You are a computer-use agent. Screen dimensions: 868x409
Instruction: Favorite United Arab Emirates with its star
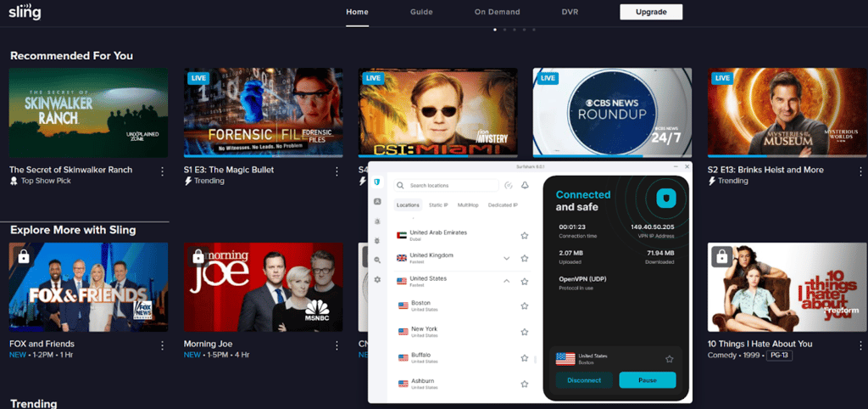pyautogui.click(x=524, y=236)
